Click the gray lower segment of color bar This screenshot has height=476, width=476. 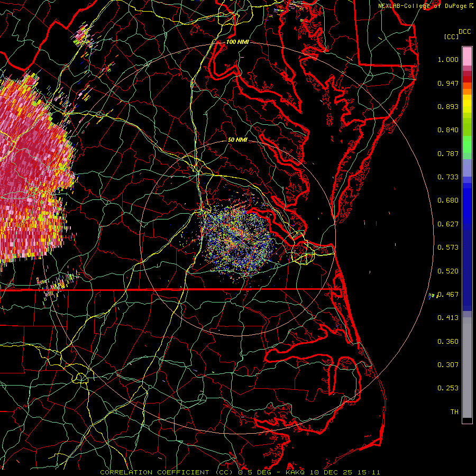pos(467,368)
